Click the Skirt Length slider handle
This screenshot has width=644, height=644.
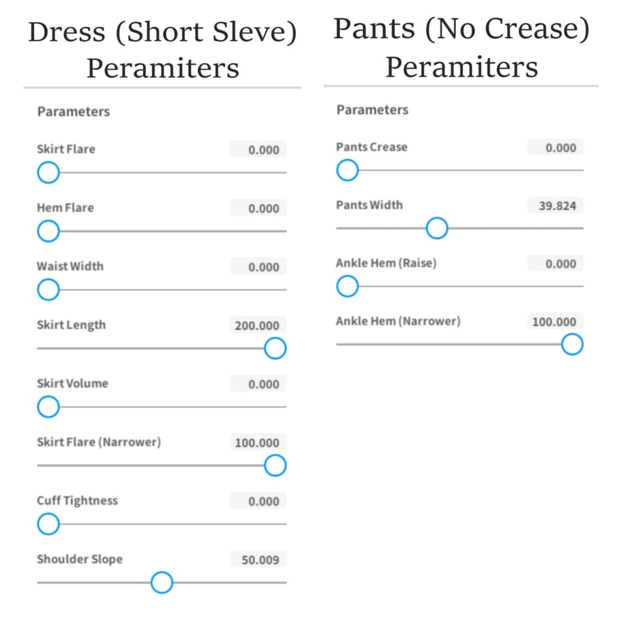pos(275,348)
